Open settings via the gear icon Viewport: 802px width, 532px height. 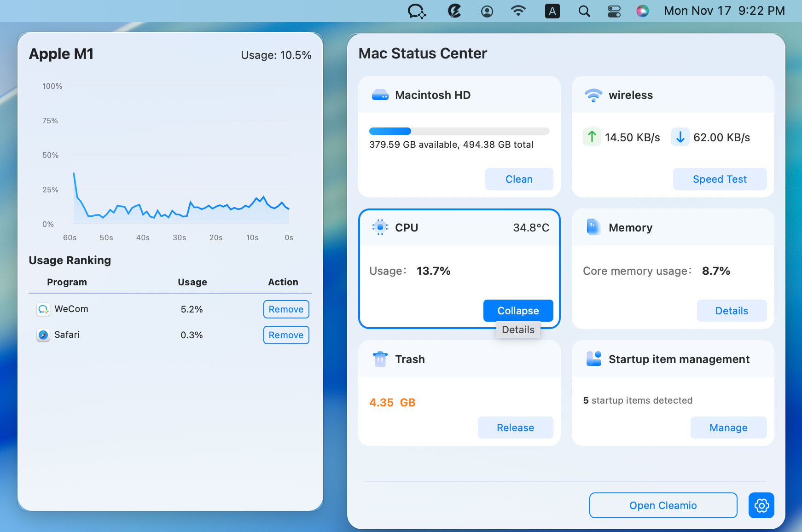761,505
